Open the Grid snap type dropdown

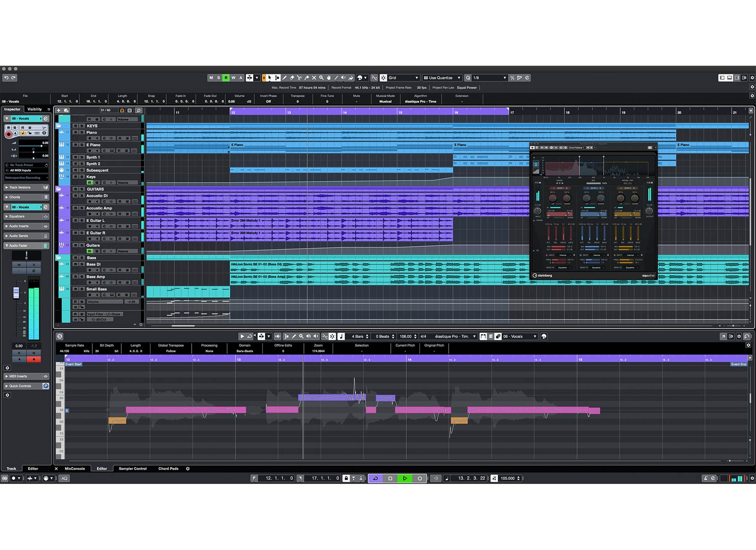coord(404,78)
